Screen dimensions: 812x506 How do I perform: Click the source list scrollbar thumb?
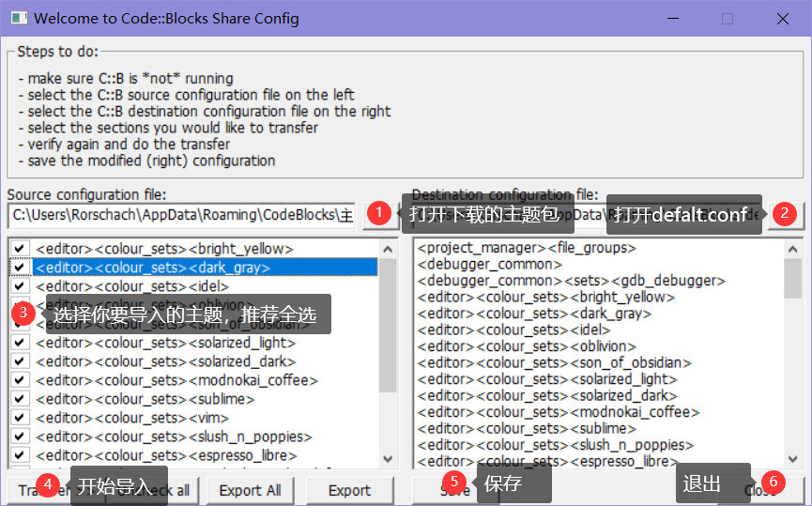pyautogui.click(x=388, y=325)
